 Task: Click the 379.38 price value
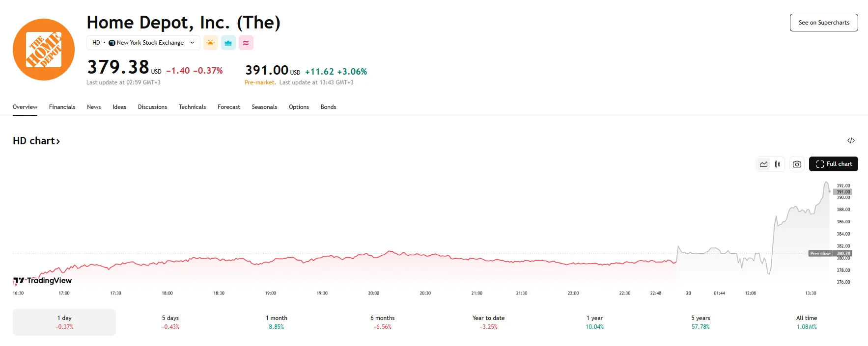(118, 67)
